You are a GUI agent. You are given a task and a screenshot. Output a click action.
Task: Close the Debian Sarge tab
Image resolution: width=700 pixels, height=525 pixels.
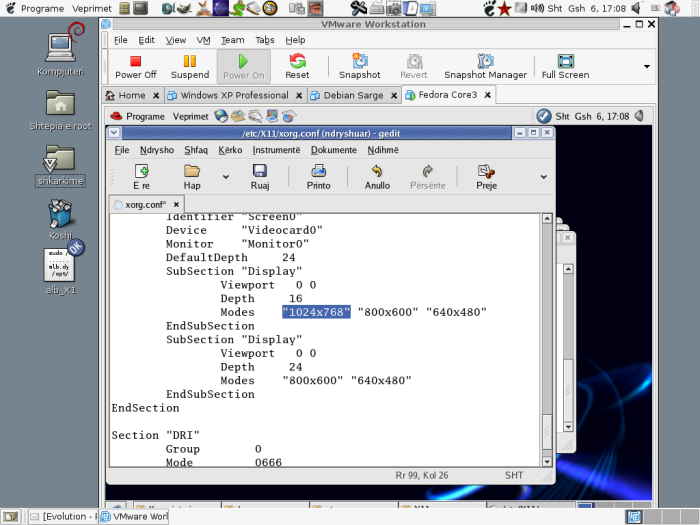[394, 96]
